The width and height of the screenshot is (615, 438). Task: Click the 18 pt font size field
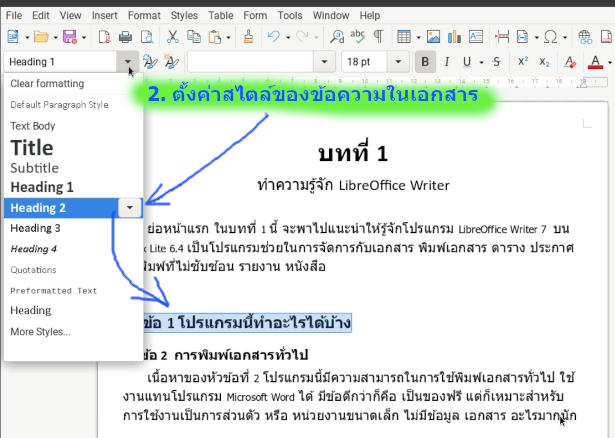coord(365,62)
